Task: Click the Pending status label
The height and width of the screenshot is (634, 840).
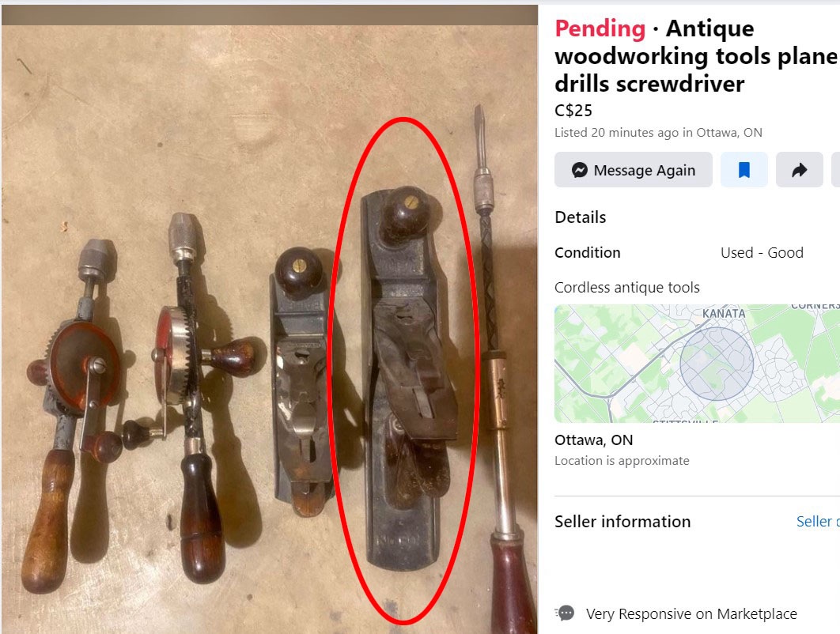Action: pos(600,28)
